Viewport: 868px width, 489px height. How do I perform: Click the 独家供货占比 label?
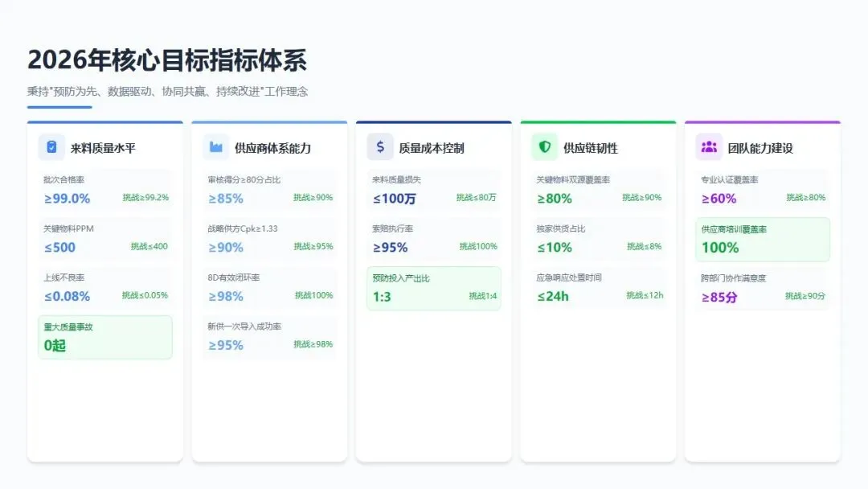(561, 228)
